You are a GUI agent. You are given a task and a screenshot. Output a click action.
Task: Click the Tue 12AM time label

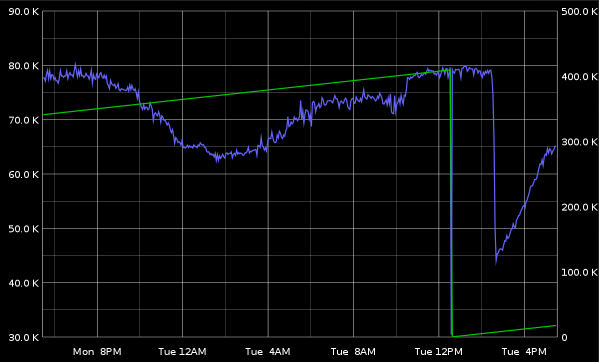tap(182, 352)
